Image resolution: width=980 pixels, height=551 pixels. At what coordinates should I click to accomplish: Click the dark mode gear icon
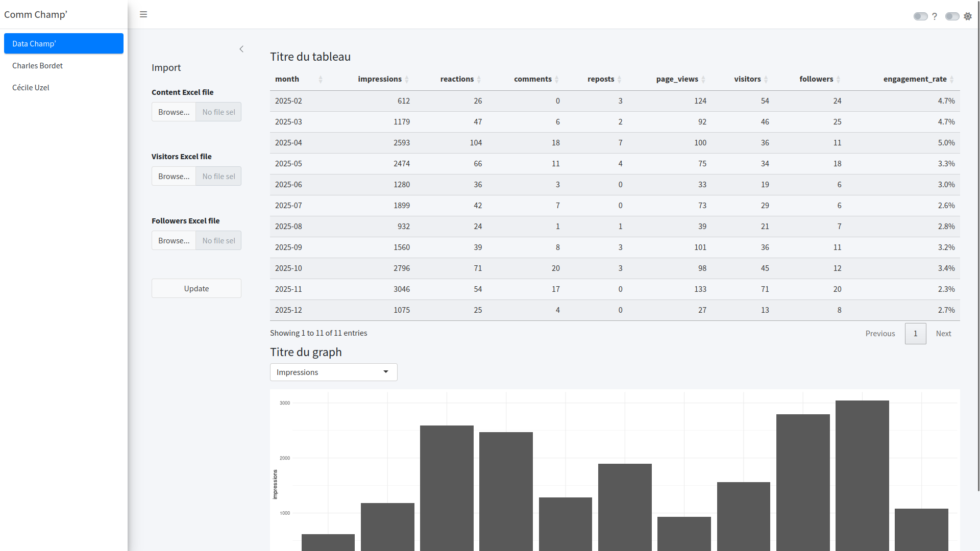pos(968,16)
